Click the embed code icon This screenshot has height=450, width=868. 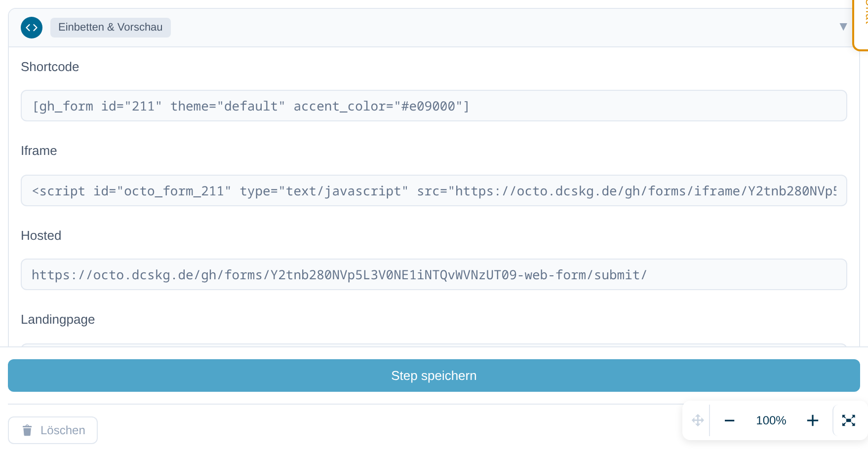(x=32, y=28)
